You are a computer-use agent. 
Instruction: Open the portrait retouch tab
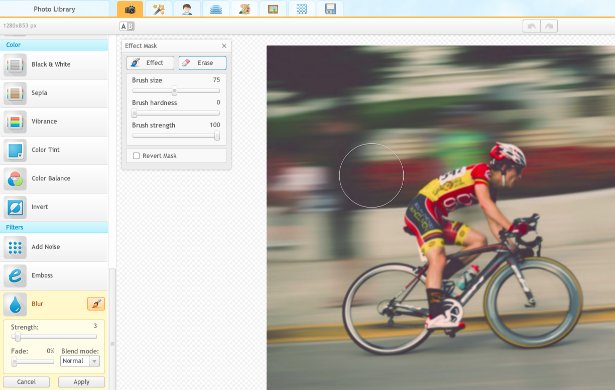click(x=187, y=9)
